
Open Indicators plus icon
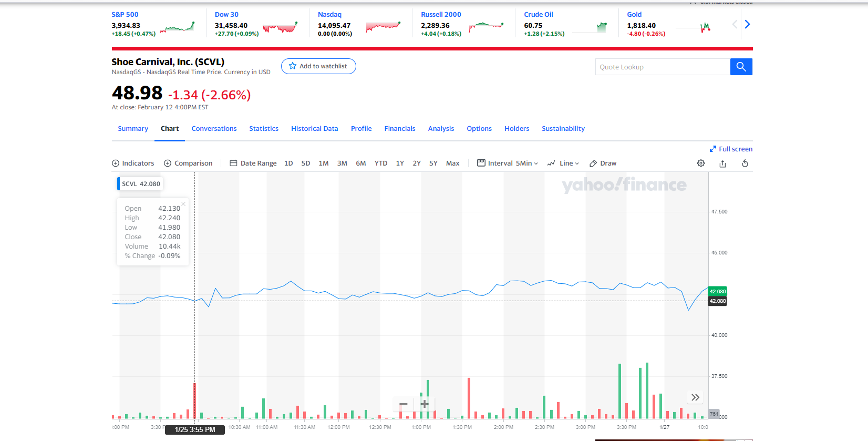[116, 163]
